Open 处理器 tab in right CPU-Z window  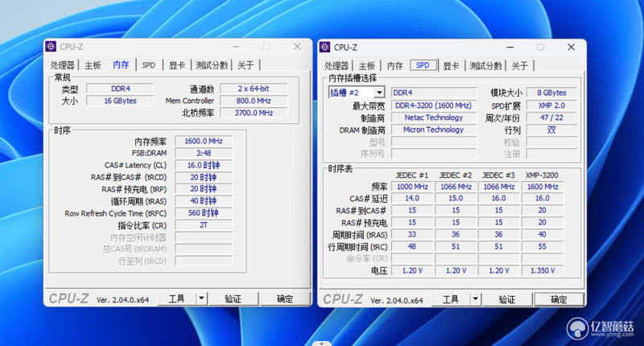[336, 66]
